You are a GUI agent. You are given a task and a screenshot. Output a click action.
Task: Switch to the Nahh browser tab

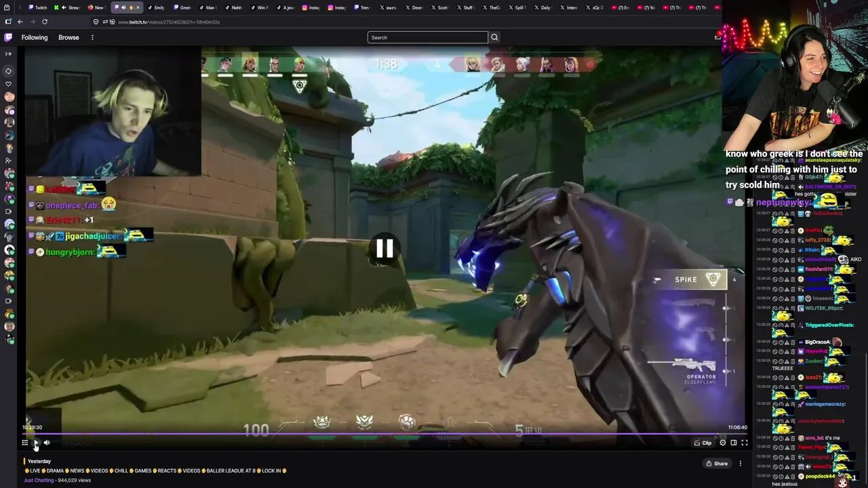pos(233,7)
